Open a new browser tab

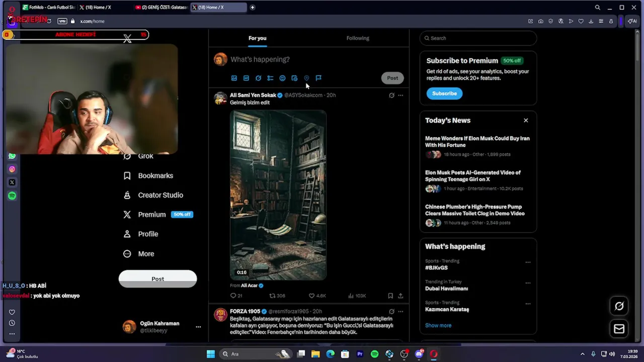point(253,8)
